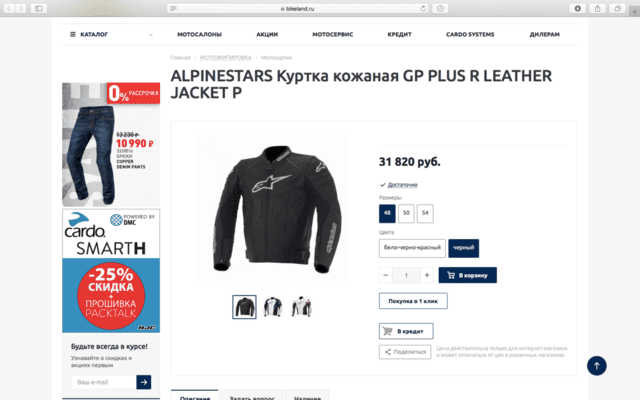Toggle the Safari sidebar icon
Screen dimensions: 640x400
coord(39,8)
